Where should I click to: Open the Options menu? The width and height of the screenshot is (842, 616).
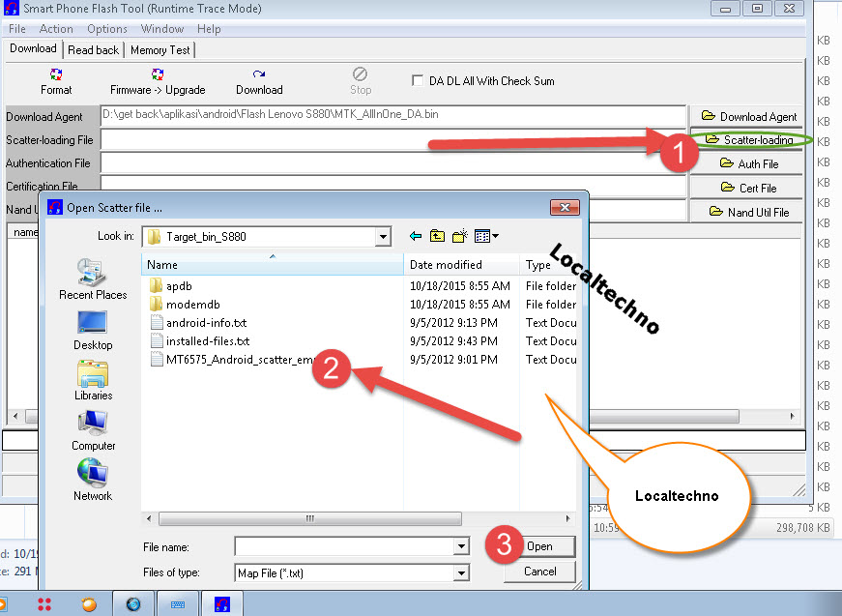pyautogui.click(x=107, y=29)
